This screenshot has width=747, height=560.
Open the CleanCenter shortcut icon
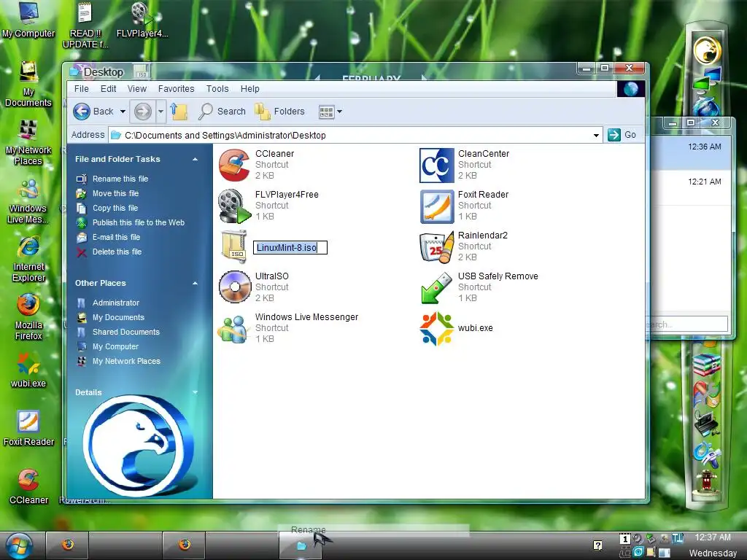coord(437,166)
